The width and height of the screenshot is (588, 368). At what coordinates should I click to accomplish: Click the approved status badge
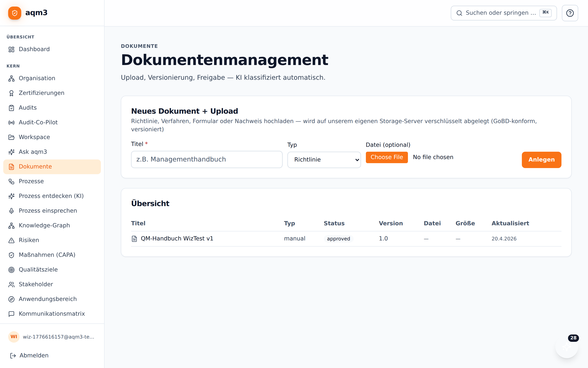tap(338, 239)
